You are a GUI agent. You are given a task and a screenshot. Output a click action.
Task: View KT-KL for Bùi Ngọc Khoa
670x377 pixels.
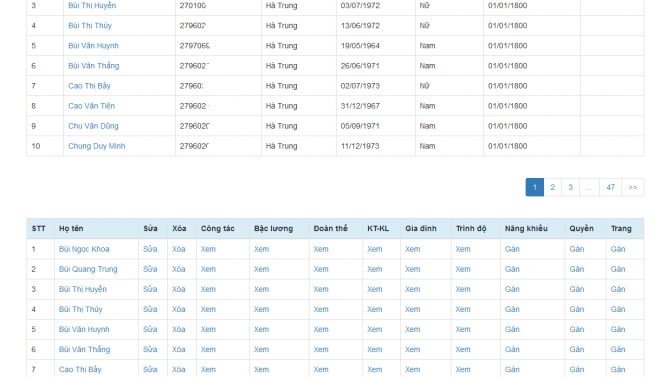tap(375, 249)
